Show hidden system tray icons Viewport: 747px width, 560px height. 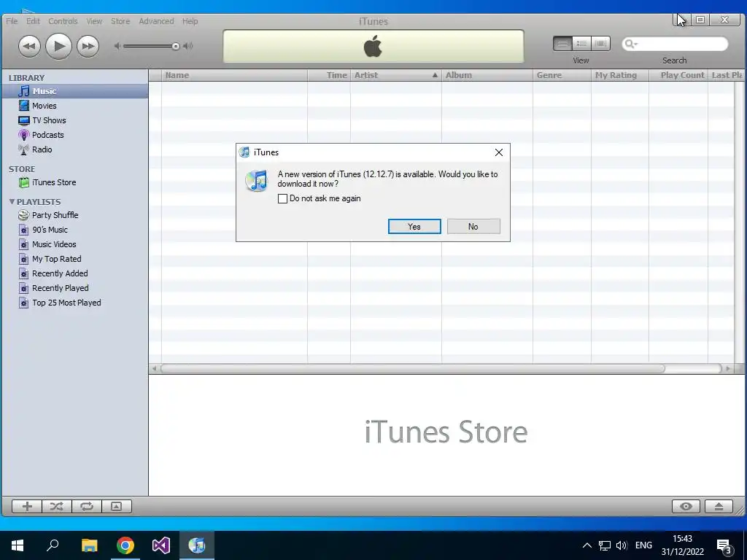coord(587,545)
